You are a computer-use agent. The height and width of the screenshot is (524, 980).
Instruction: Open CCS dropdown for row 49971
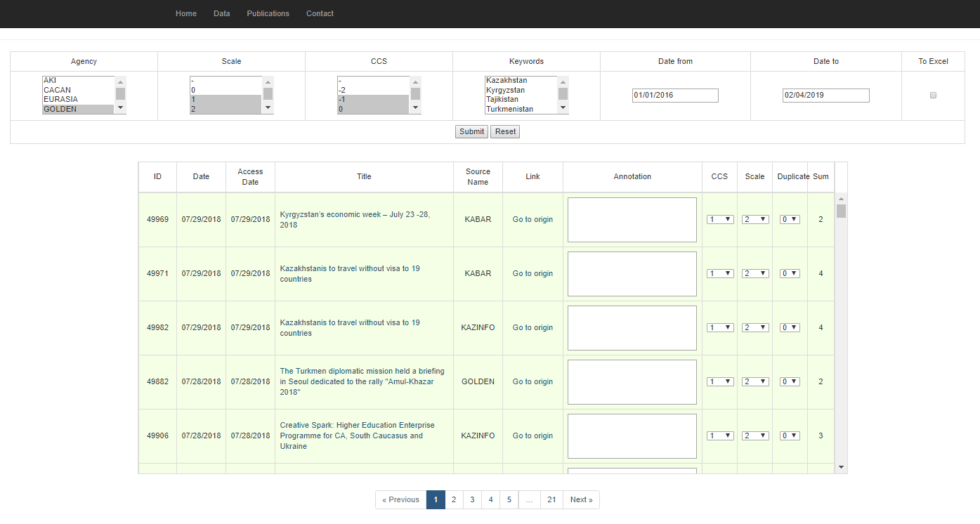click(720, 273)
